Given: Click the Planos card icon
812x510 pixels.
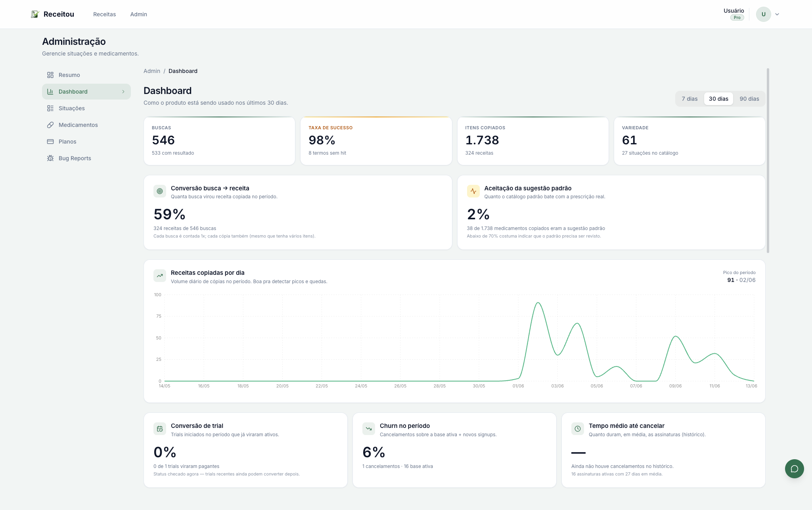Looking at the screenshot, I should click(50, 142).
